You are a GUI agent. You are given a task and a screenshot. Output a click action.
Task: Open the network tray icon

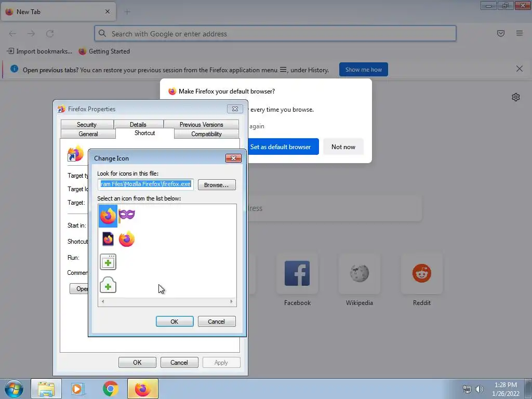click(x=467, y=389)
